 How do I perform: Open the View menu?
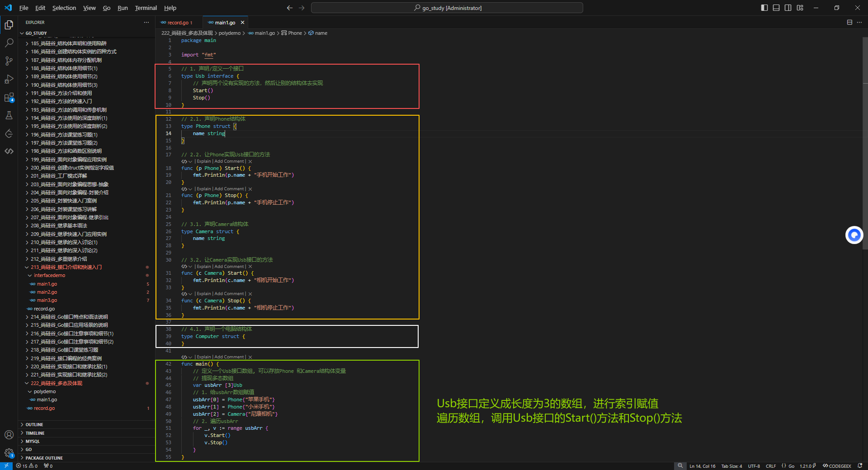pos(89,8)
